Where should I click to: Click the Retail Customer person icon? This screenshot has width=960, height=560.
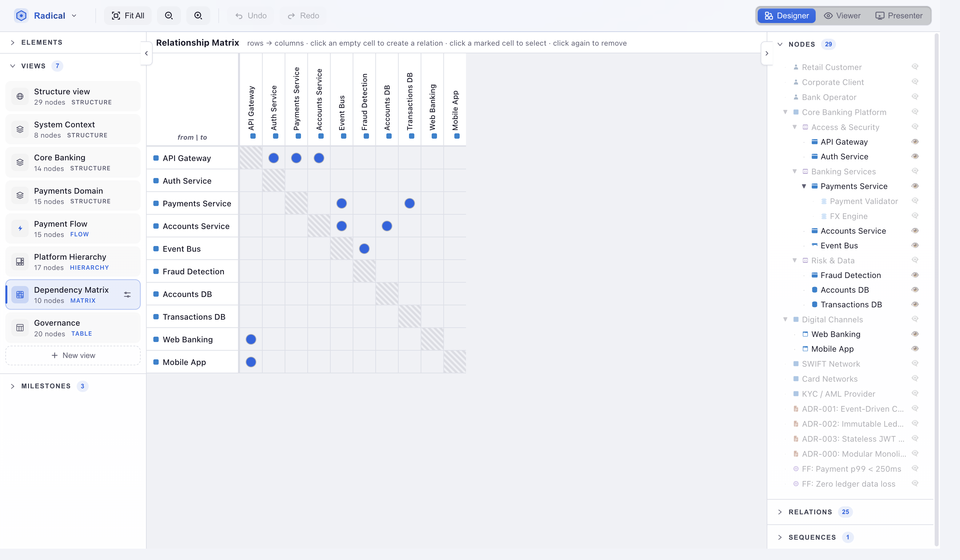pos(796,67)
